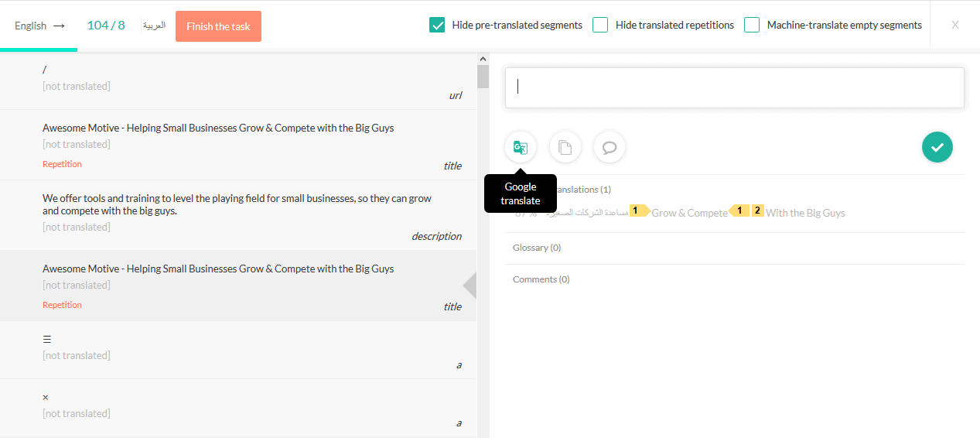Select the × segment row
Screen dimensions: 980x438
click(238, 408)
